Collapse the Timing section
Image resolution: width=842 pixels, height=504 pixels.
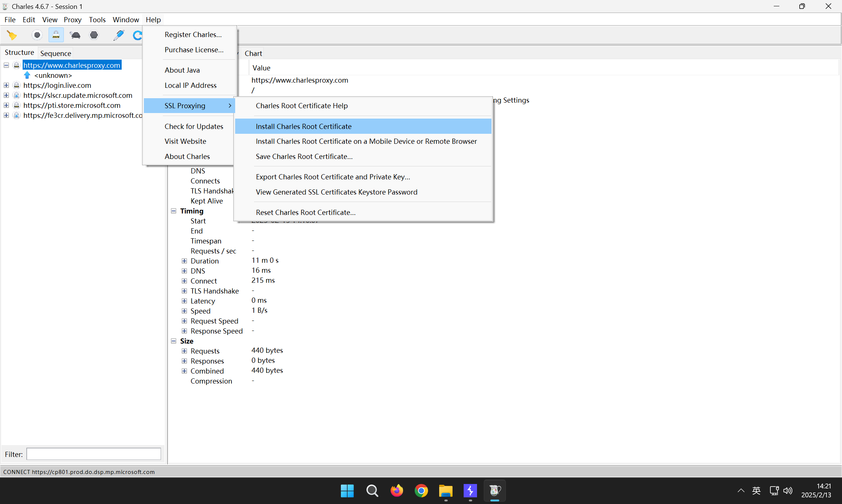(174, 211)
